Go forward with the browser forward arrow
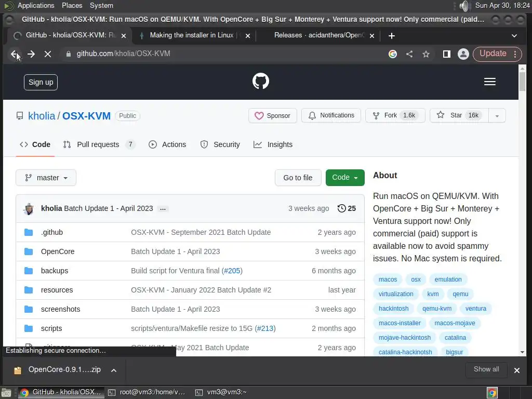 31,54
